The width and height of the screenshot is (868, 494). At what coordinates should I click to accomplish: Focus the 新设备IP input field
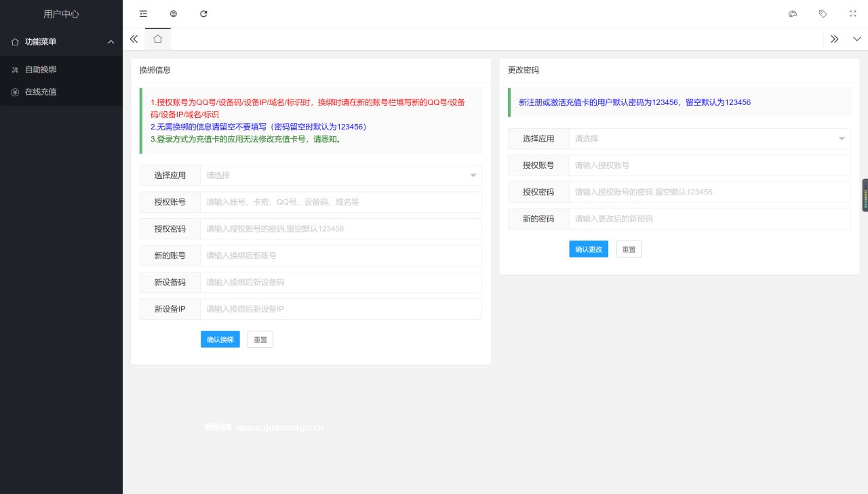(x=341, y=309)
